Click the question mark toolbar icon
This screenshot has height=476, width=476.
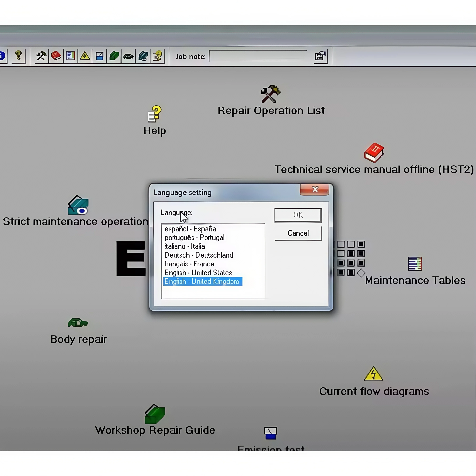[19, 55]
